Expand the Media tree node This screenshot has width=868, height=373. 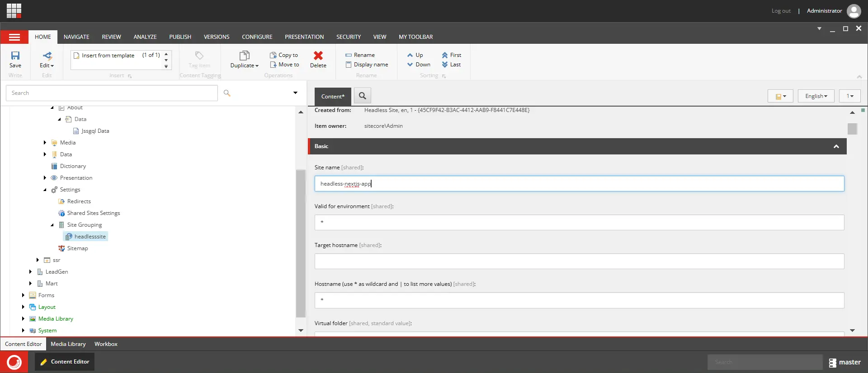tap(45, 143)
